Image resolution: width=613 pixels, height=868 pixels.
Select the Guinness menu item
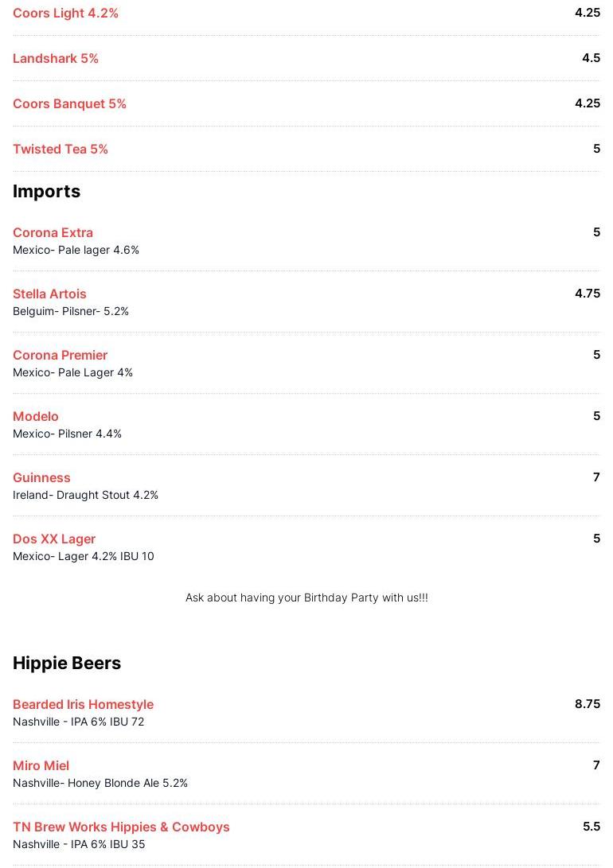click(41, 478)
